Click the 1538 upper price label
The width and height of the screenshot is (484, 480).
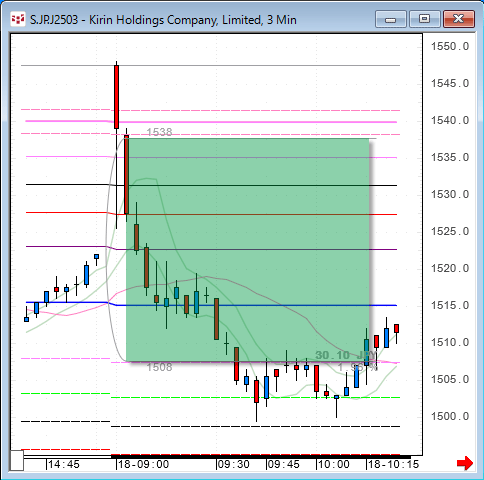159,132
